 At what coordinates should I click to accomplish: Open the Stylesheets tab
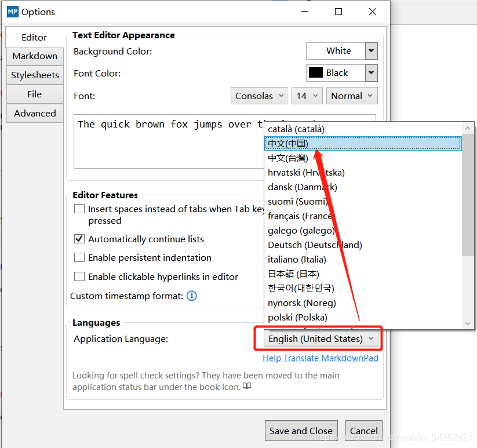click(35, 75)
